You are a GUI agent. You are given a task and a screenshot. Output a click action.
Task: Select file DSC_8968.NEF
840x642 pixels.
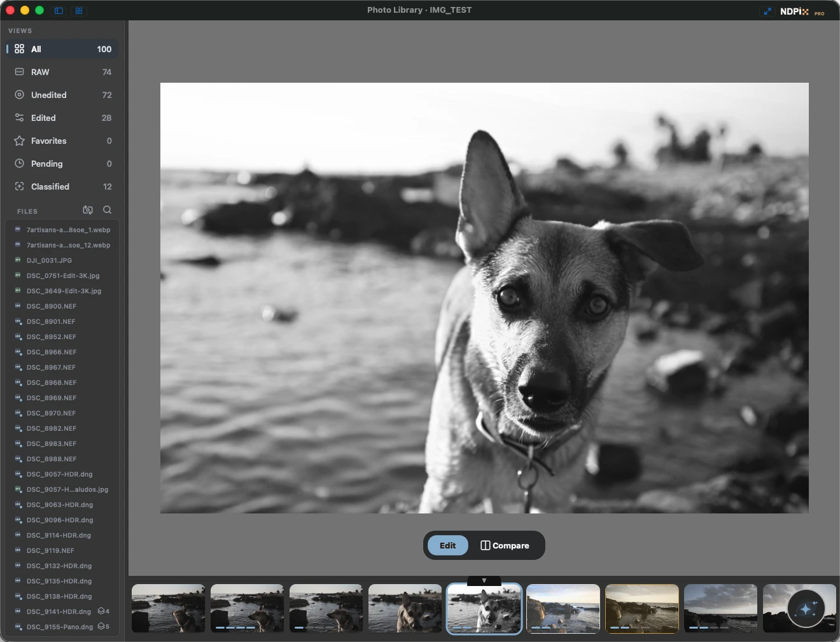click(62, 382)
